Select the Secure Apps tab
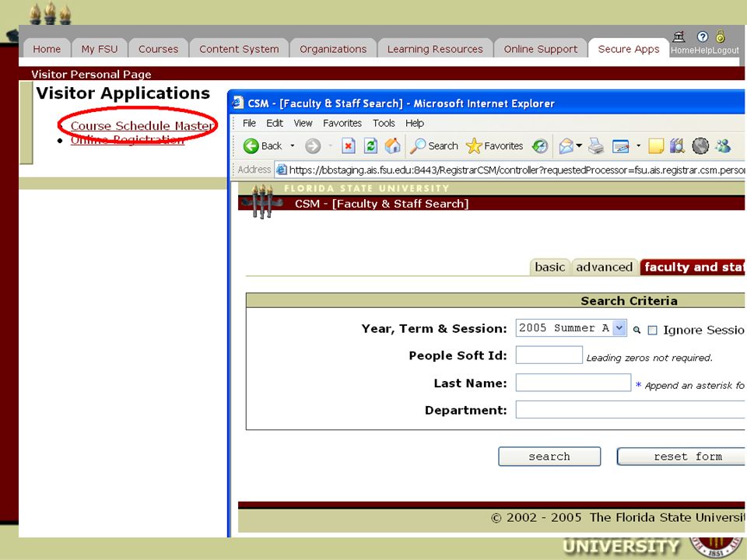The height and width of the screenshot is (560, 747). click(x=629, y=49)
